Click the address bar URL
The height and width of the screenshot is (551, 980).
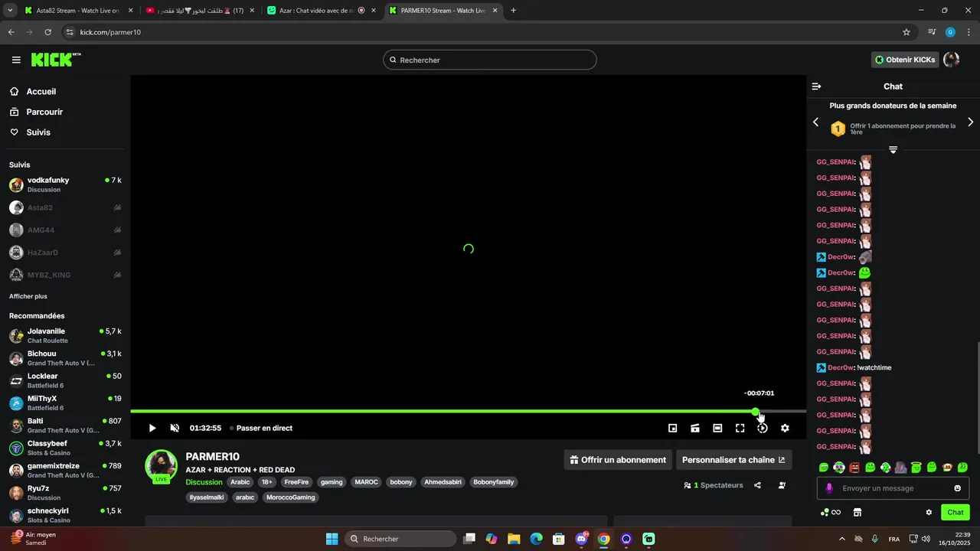pos(110,32)
